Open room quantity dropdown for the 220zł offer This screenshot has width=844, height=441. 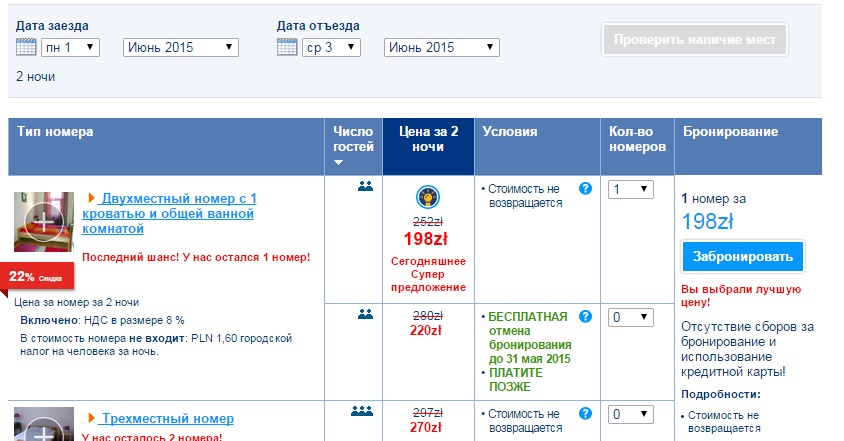click(631, 317)
